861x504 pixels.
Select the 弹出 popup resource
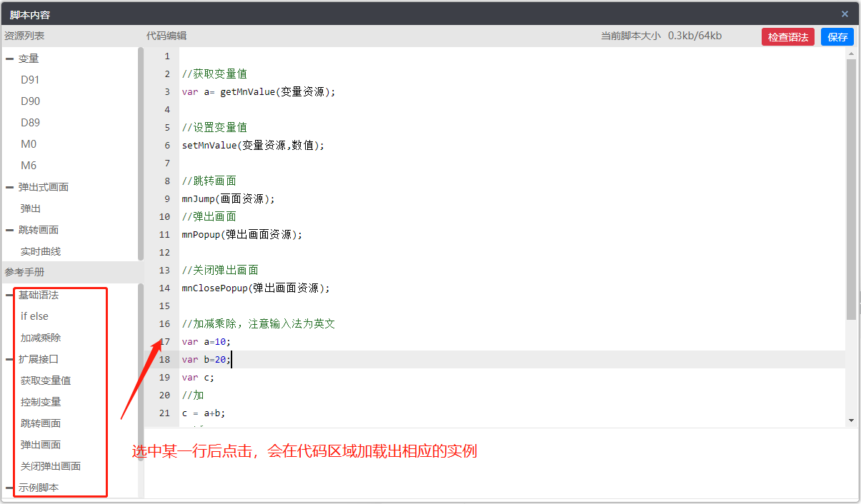(x=31, y=208)
